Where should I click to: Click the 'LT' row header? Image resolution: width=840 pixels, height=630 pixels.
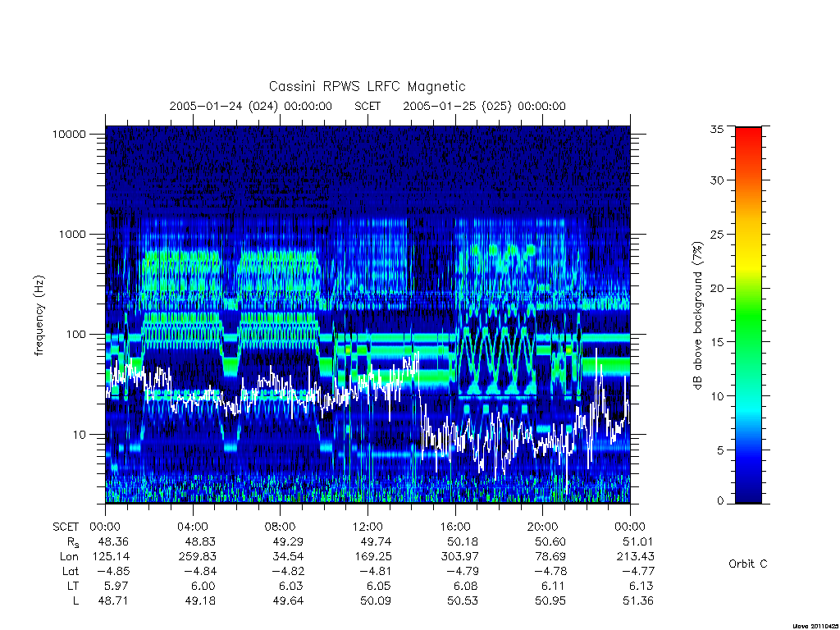click(73, 586)
